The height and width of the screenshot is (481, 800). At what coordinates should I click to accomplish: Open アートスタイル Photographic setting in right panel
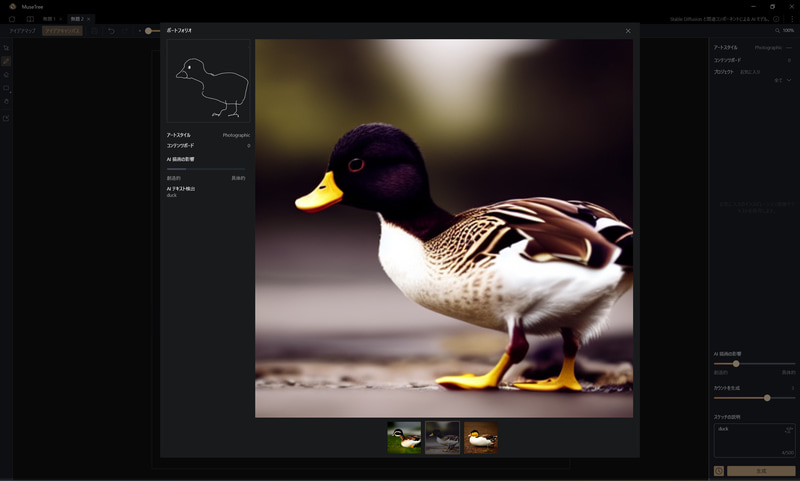(x=754, y=47)
